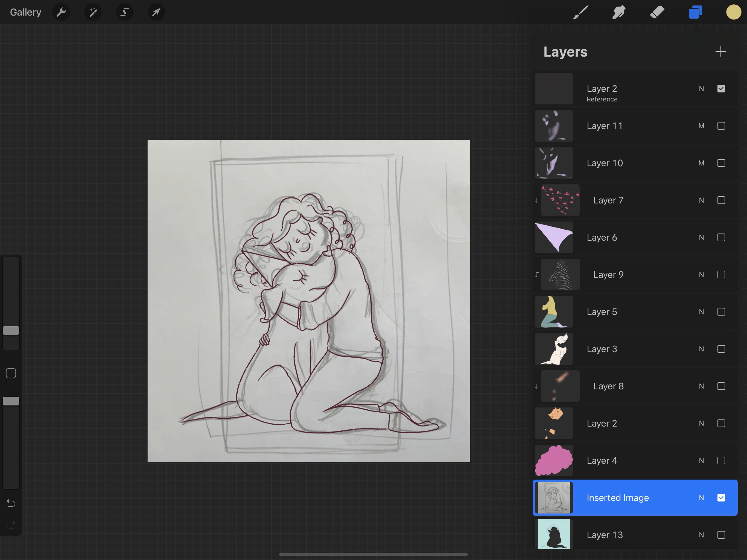747x560 pixels.
Task: Select Layer 5 in the layers list
Action: point(602,312)
